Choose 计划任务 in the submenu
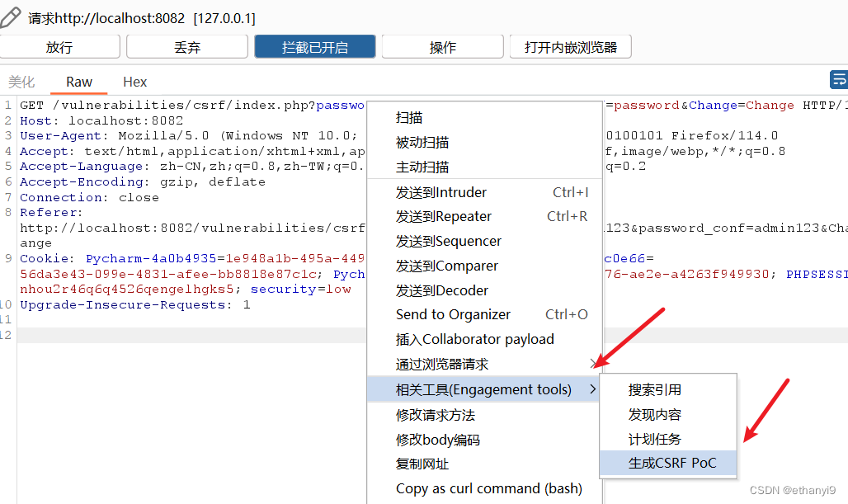The width and height of the screenshot is (848, 504). pyautogui.click(x=668, y=439)
